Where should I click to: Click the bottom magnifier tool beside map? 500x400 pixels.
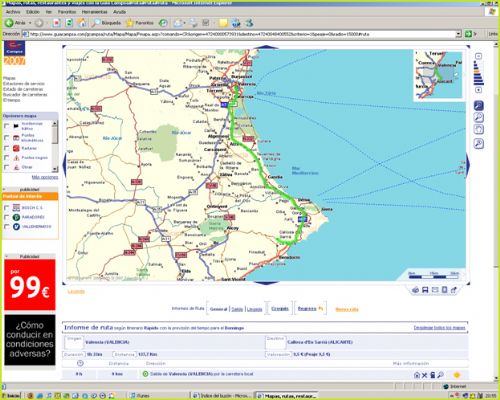[x=479, y=144]
